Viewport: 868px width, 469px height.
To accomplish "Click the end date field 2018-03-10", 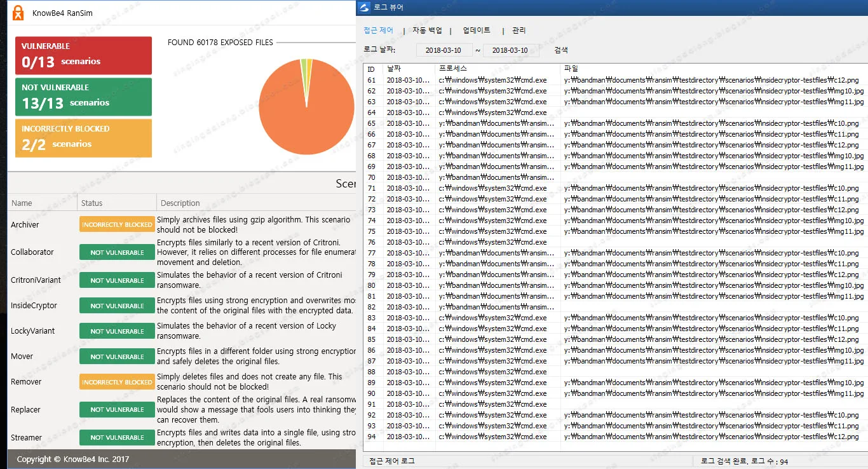I will tap(511, 50).
